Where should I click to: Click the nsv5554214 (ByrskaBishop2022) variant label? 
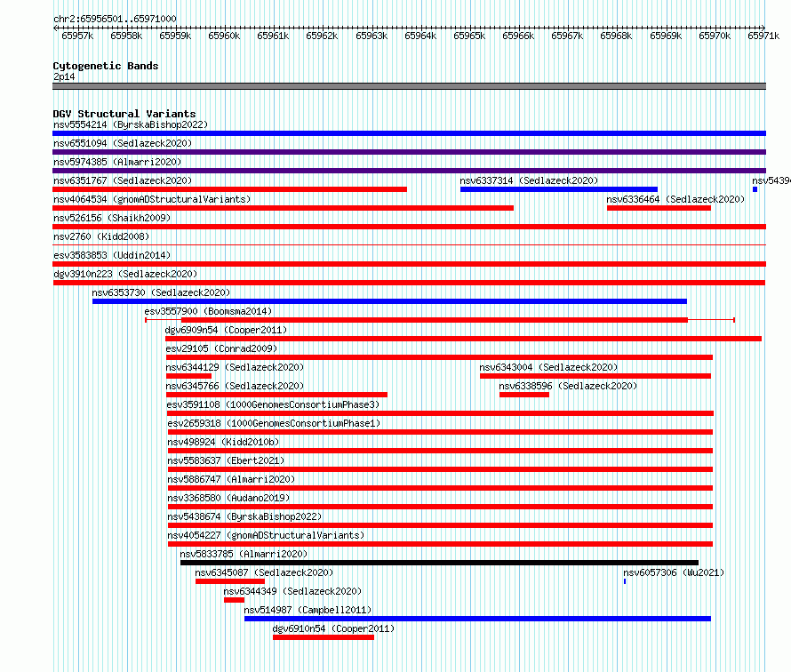point(131,124)
